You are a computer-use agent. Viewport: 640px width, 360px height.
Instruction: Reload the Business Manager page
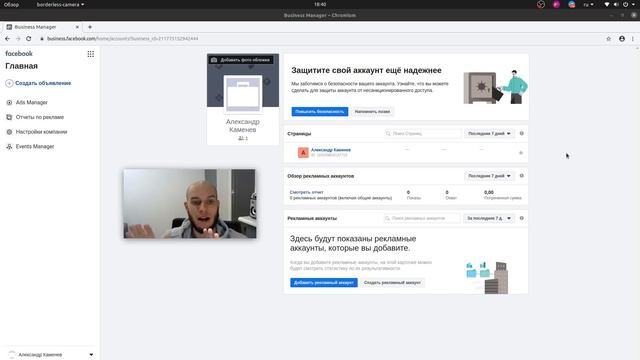(29, 39)
